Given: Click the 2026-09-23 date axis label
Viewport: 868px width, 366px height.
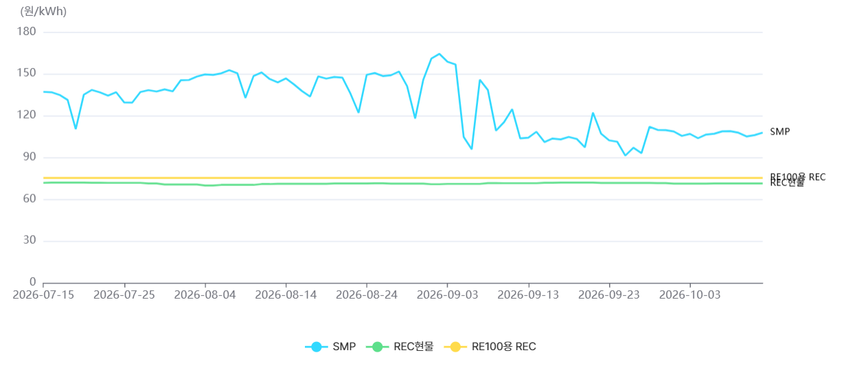Looking at the screenshot, I should (x=609, y=295).
